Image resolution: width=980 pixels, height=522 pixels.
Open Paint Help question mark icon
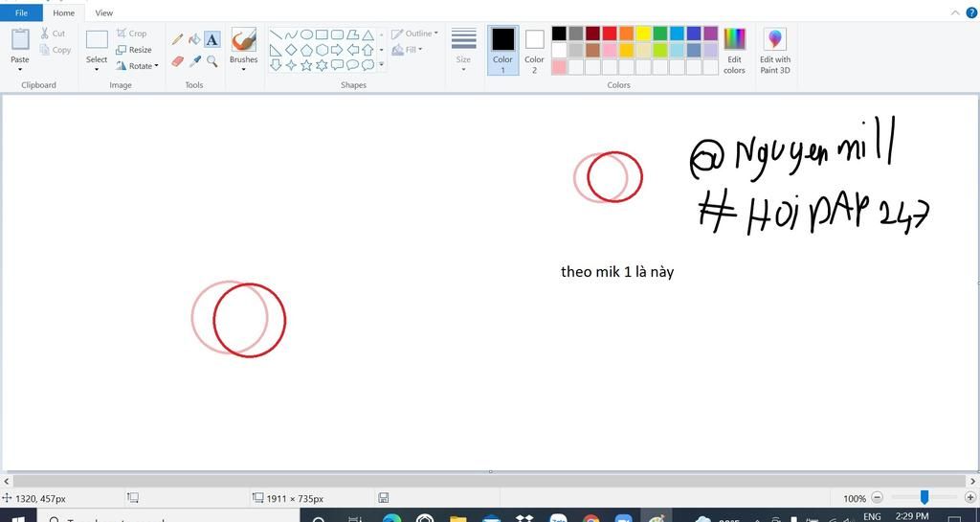(x=971, y=12)
